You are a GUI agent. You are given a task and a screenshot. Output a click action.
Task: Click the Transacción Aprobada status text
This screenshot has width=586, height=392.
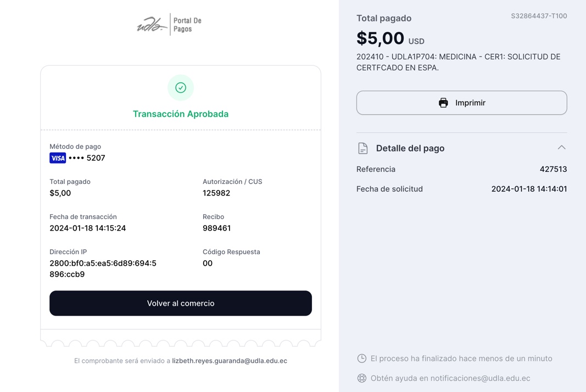click(181, 114)
